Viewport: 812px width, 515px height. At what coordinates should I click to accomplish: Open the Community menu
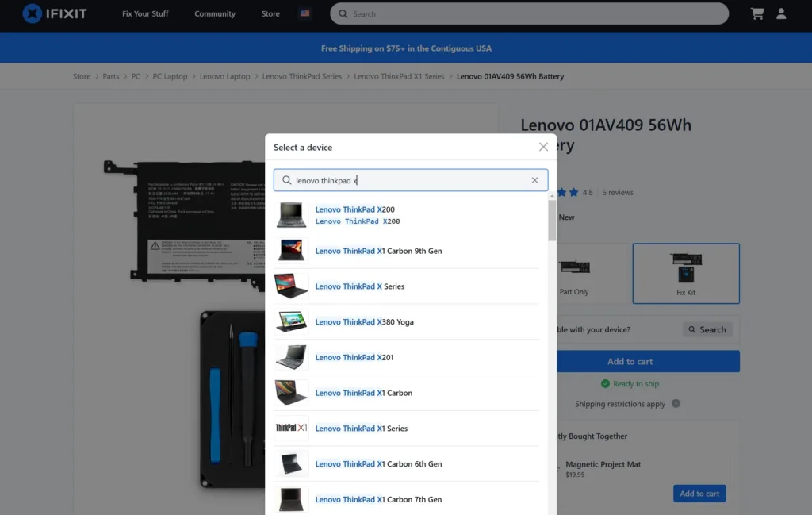[215, 13]
